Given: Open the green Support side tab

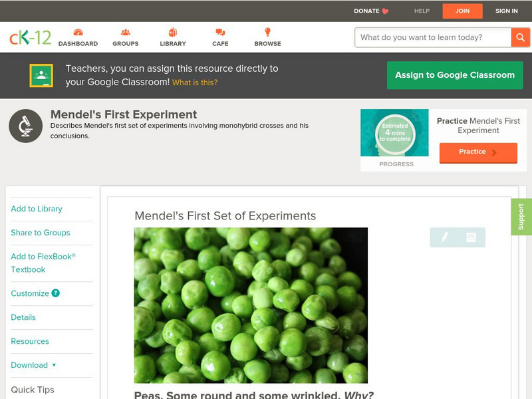Looking at the screenshot, I should (521, 217).
